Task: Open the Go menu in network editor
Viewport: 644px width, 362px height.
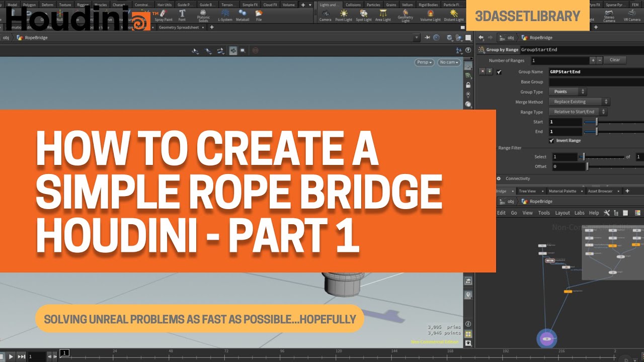Action: click(x=514, y=213)
